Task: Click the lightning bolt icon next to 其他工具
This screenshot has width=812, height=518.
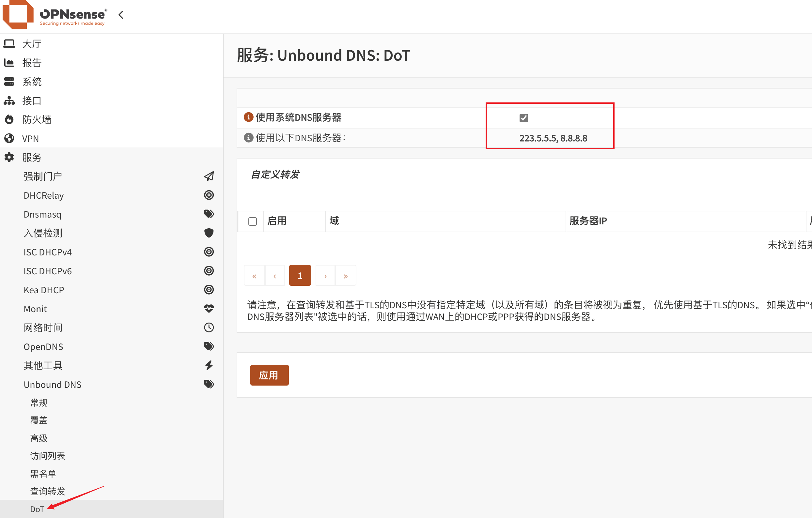Action: (209, 365)
